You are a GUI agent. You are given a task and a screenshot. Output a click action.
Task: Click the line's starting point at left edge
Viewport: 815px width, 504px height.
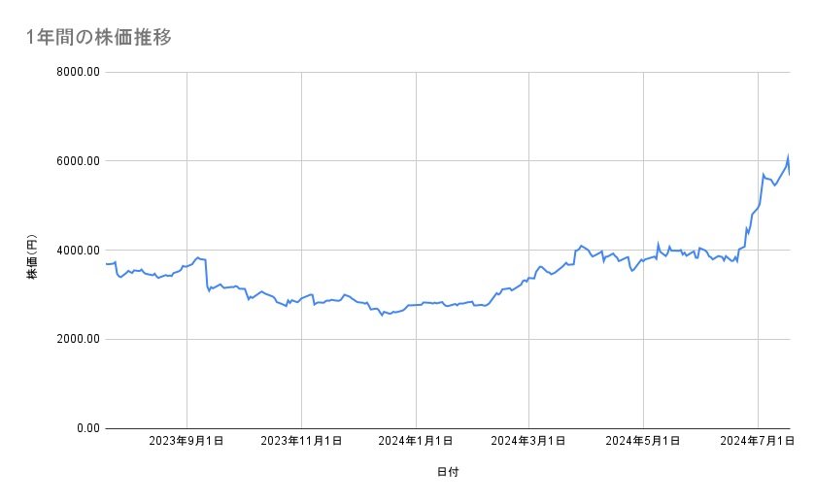tap(106, 263)
